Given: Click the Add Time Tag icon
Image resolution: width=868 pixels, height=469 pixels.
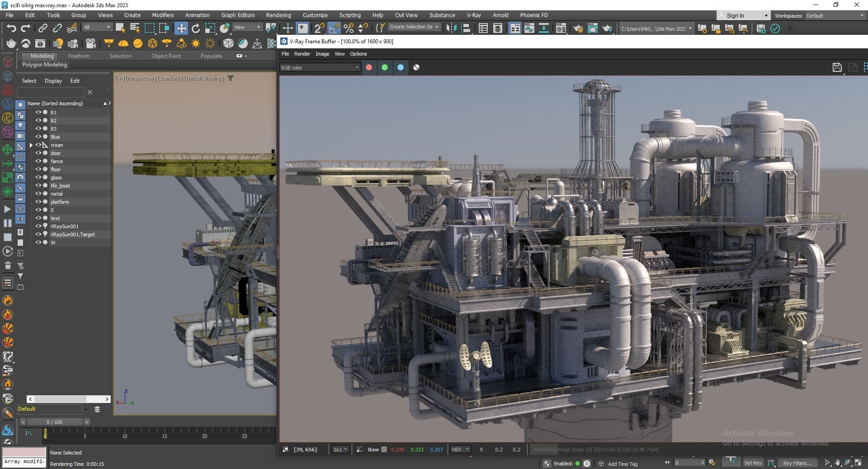Looking at the screenshot, I should click(x=601, y=464).
